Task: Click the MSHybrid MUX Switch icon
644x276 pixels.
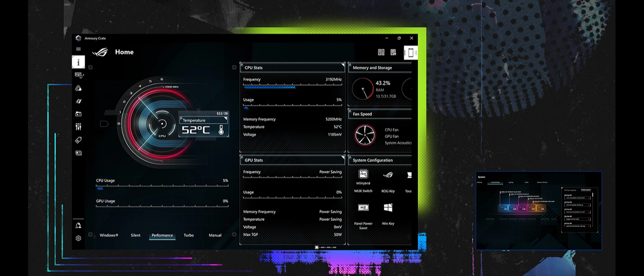Action: point(363,174)
